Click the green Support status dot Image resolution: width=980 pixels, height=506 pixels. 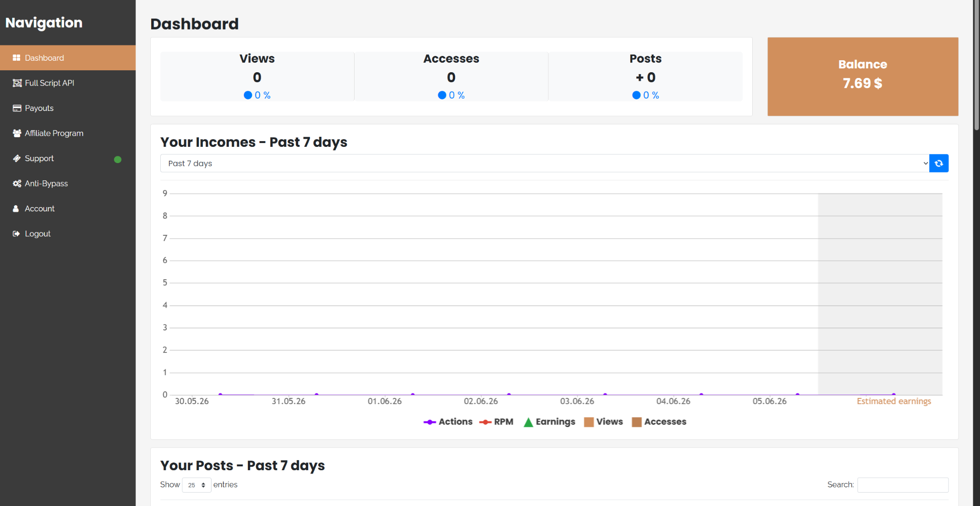click(118, 159)
